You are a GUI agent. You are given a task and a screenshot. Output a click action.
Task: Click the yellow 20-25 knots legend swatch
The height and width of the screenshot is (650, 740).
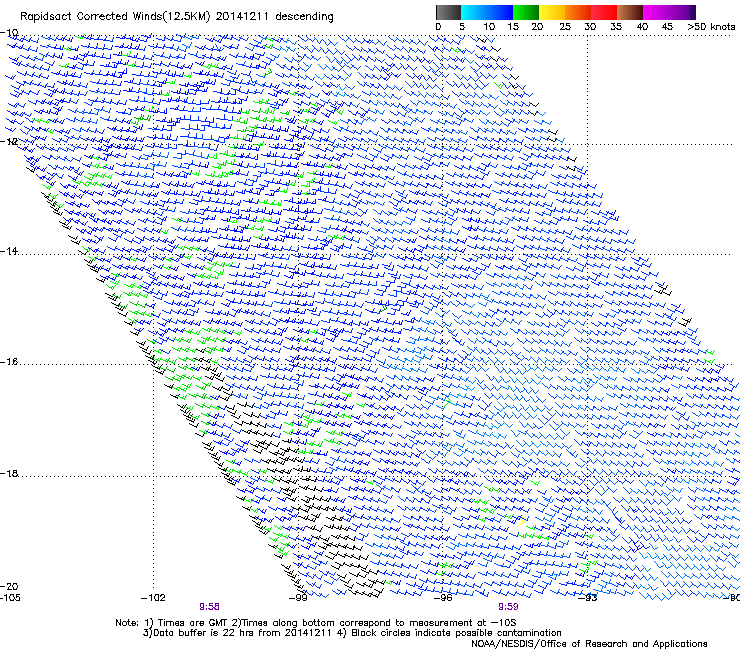tap(552, 12)
